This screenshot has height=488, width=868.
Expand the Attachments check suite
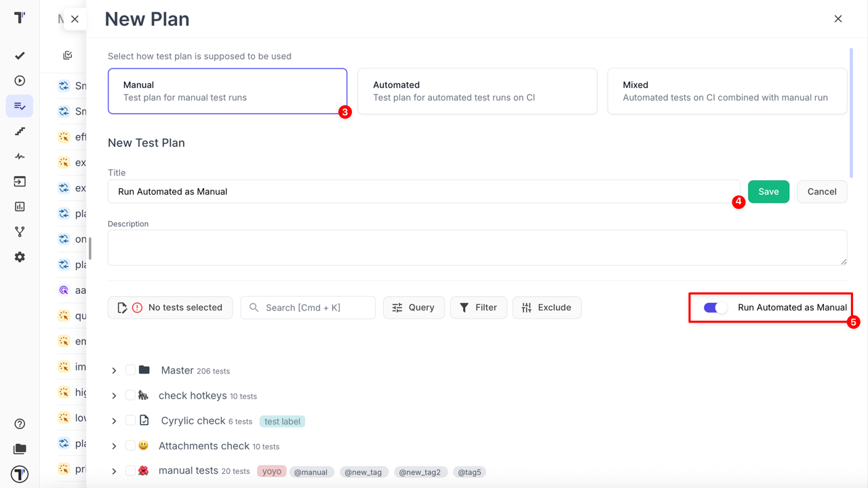(113, 445)
